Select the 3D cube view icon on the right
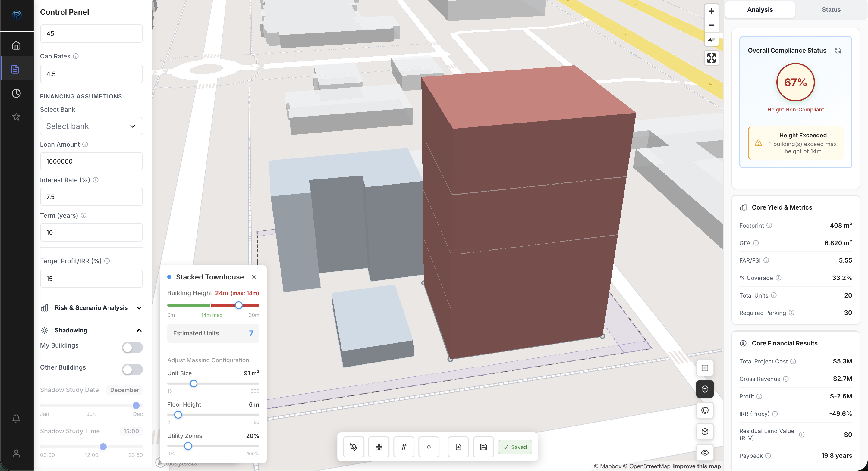The height and width of the screenshot is (471, 868). [705, 389]
